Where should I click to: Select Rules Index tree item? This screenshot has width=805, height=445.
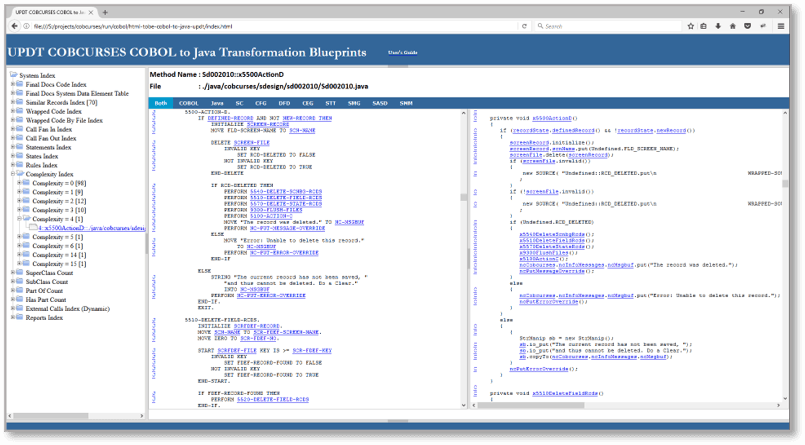[42, 165]
